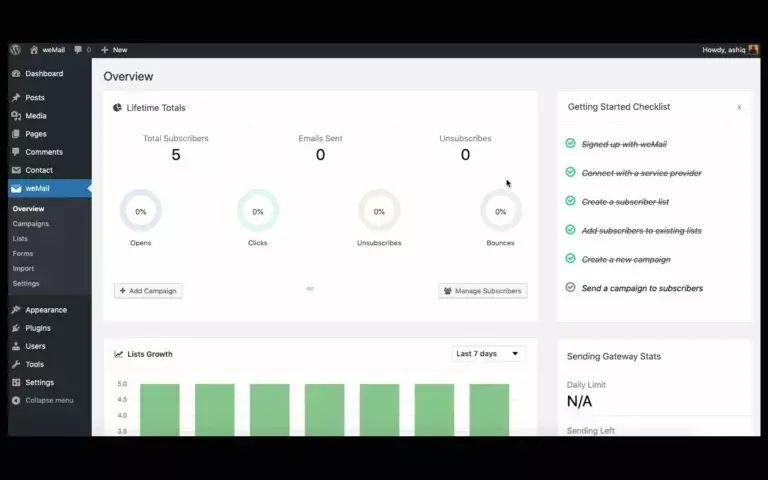Screen dimensions: 768x480
Task: Click check icon for Create a new campaign
Action: (x=570, y=258)
